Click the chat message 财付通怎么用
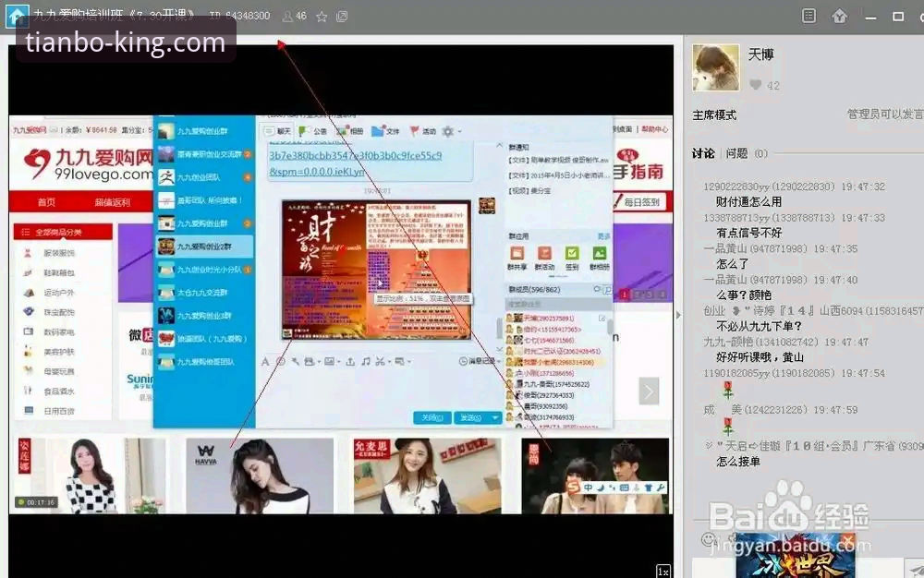The height and width of the screenshot is (578, 924). [x=748, y=202]
